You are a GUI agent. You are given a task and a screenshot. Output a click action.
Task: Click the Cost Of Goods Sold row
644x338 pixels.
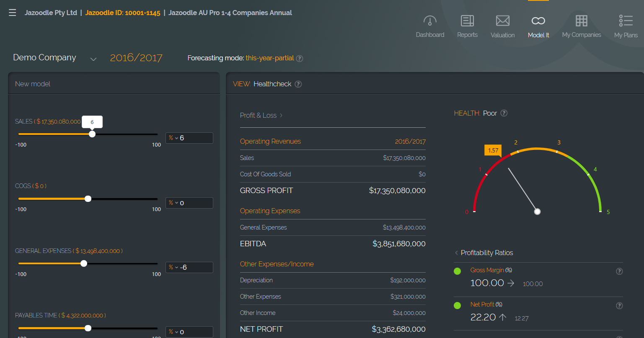click(333, 174)
